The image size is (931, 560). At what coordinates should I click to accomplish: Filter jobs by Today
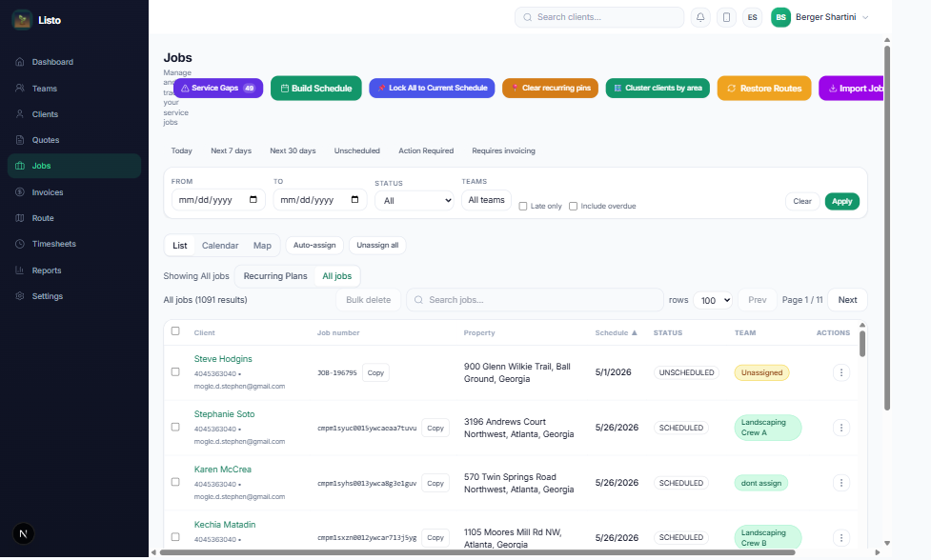182,150
